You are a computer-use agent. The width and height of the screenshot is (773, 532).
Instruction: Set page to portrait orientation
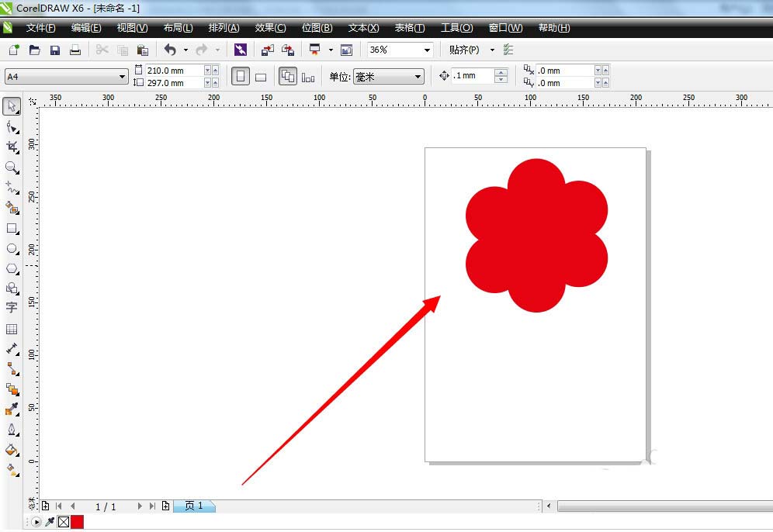[241, 77]
